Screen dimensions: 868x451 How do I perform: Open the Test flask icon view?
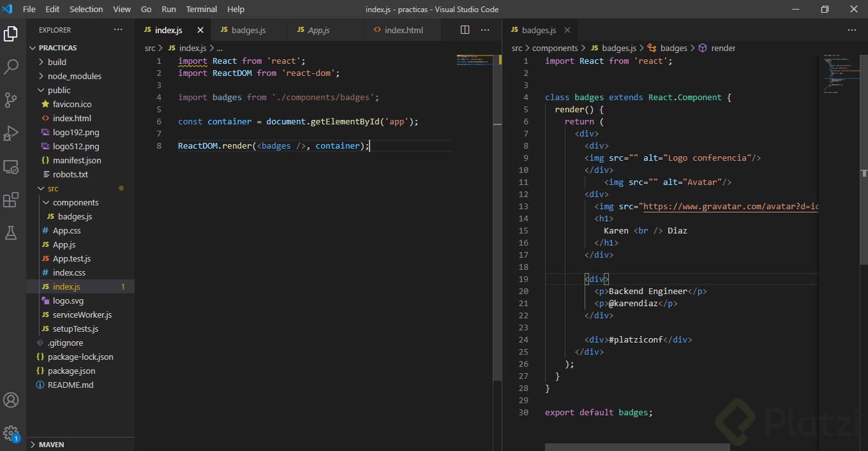[11, 233]
